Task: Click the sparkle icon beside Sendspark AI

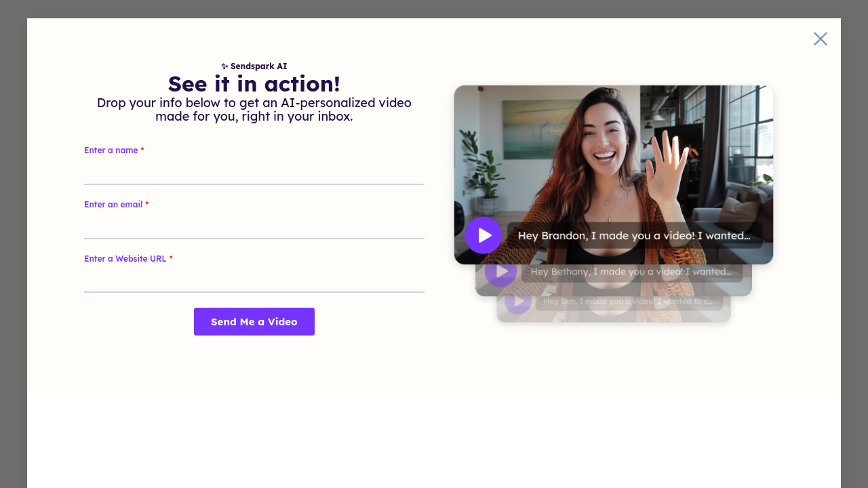Action: coord(224,66)
